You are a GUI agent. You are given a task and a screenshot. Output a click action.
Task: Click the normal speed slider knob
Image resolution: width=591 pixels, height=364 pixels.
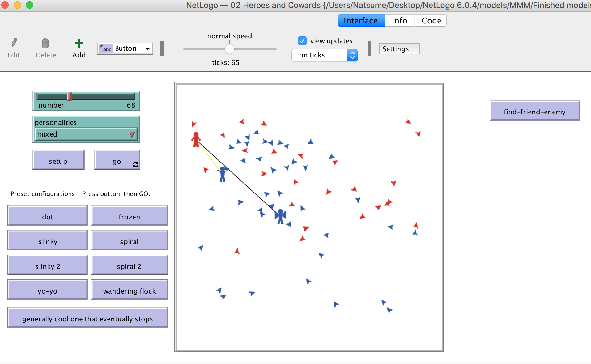(229, 49)
